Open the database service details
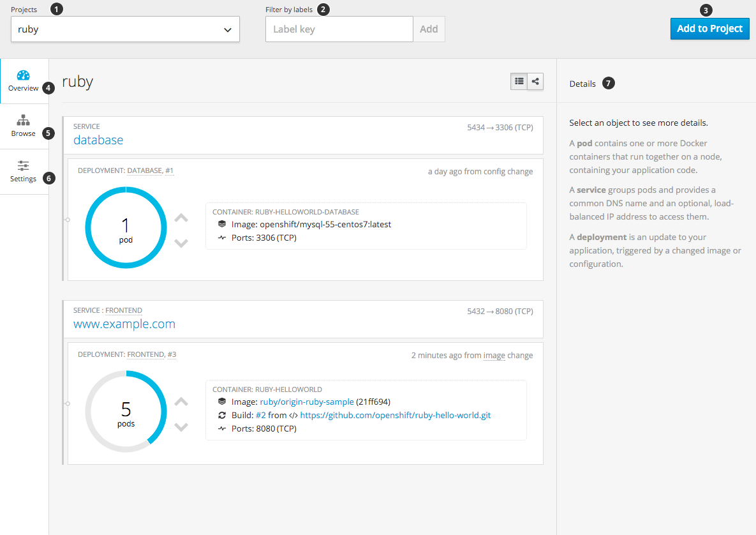 98,140
